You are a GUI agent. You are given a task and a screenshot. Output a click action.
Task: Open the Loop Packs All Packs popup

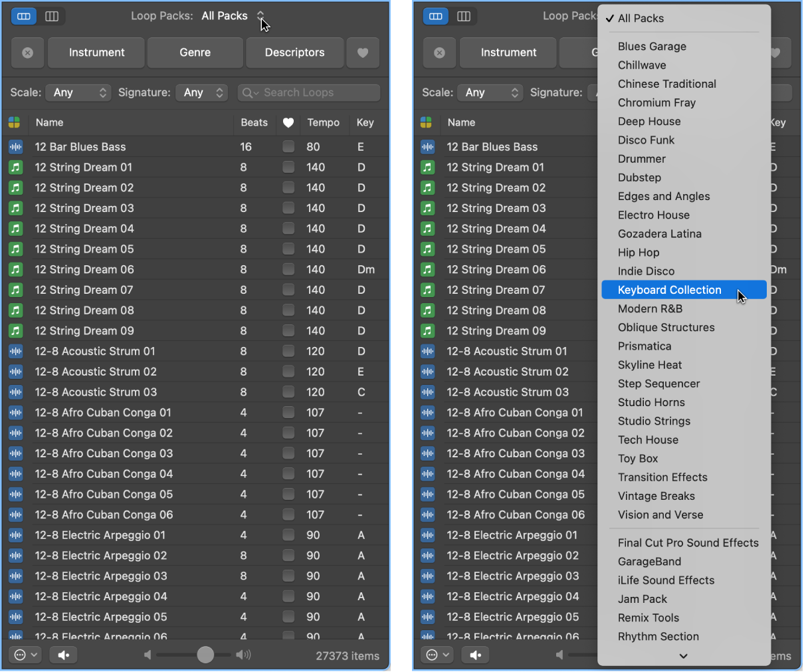click(233, 16)
